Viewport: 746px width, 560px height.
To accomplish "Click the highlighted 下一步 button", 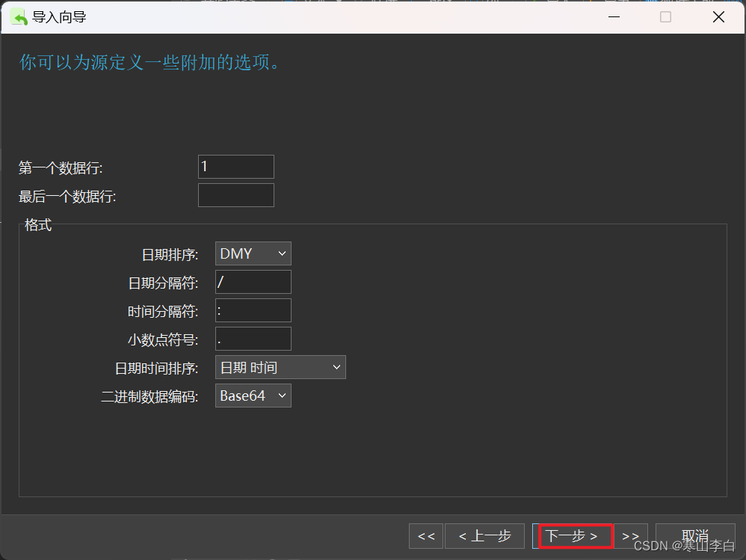I will tap(574, 535).
